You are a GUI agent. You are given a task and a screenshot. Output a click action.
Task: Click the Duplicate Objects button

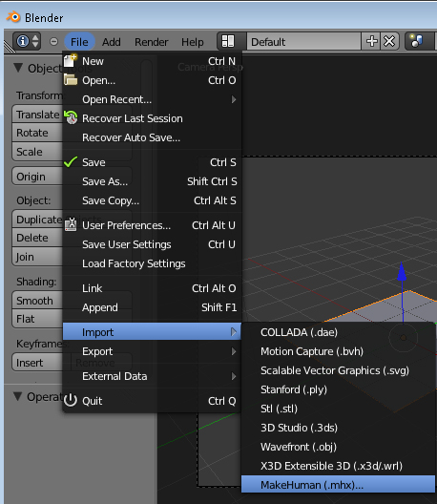37,220
